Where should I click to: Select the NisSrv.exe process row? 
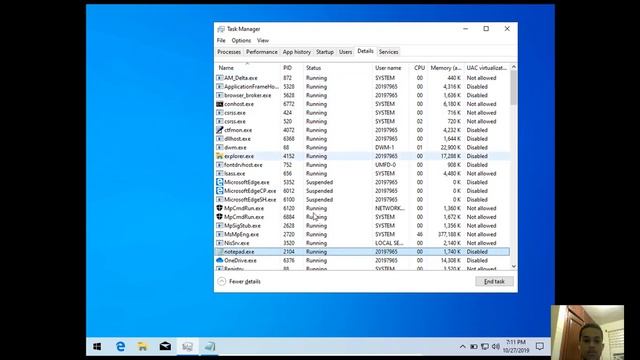point(362,243)
